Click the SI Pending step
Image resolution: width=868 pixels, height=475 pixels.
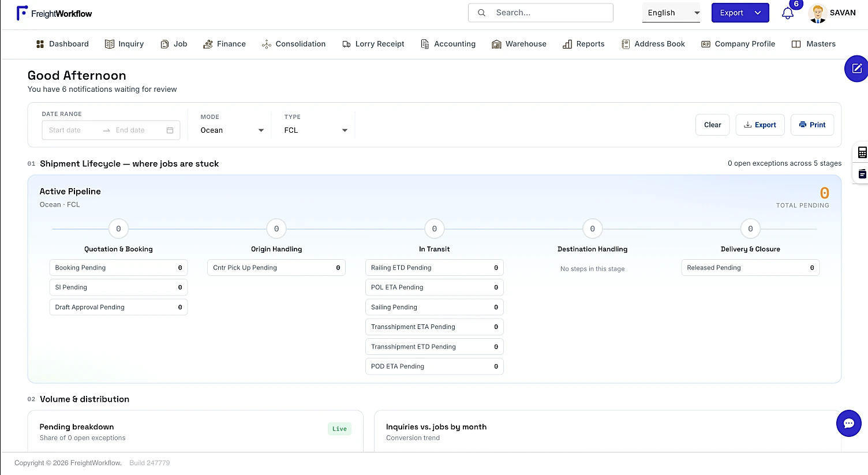tap(118, 287)
